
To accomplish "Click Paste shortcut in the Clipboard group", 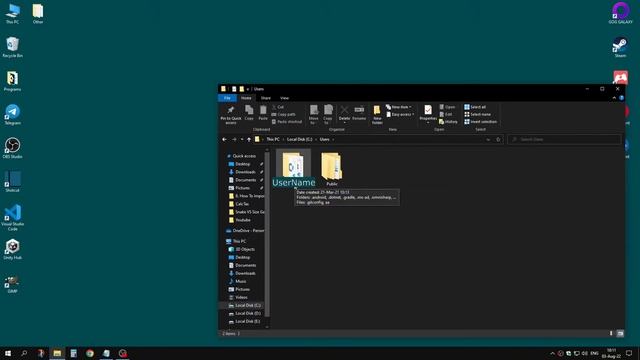I will click(x=287, y=122).
